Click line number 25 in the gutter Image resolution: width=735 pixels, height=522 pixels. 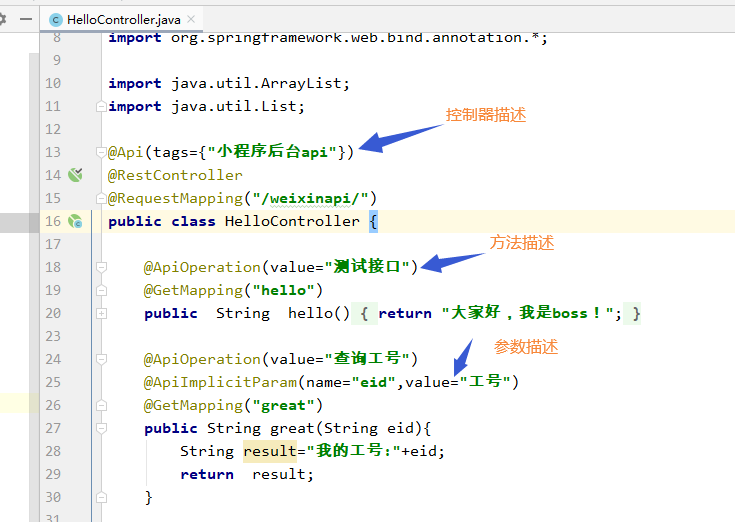(x=53, y=382)
